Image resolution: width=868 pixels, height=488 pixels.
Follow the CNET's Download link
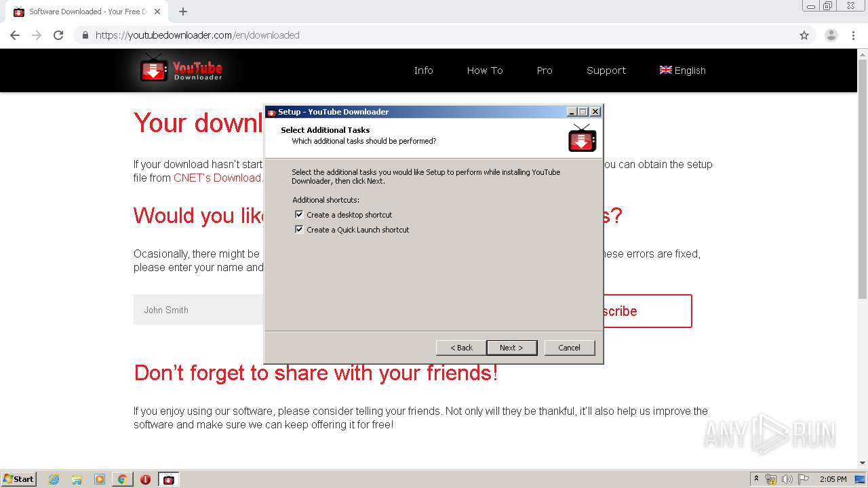tap(218, 178)
